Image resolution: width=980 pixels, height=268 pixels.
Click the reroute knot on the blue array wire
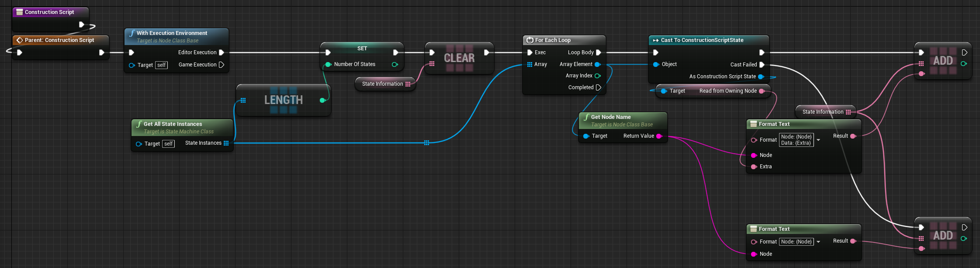pyautogui.click(x=426, y=143)
